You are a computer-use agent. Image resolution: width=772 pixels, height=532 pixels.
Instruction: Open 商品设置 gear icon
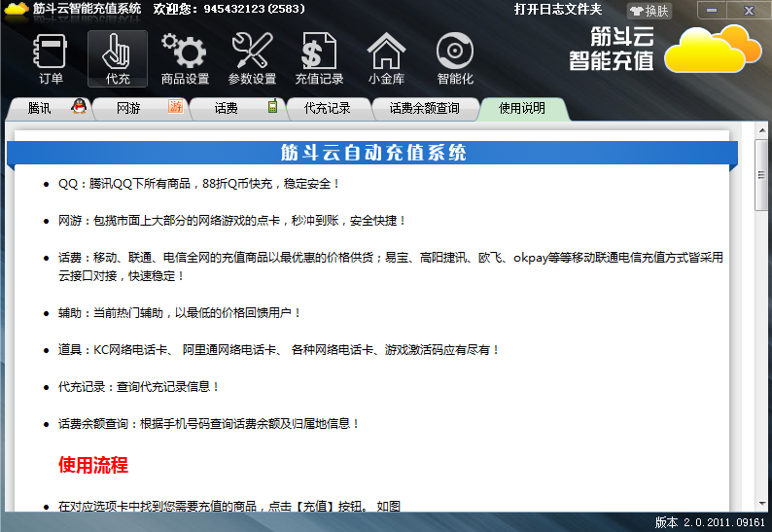[x=185, y=58]
